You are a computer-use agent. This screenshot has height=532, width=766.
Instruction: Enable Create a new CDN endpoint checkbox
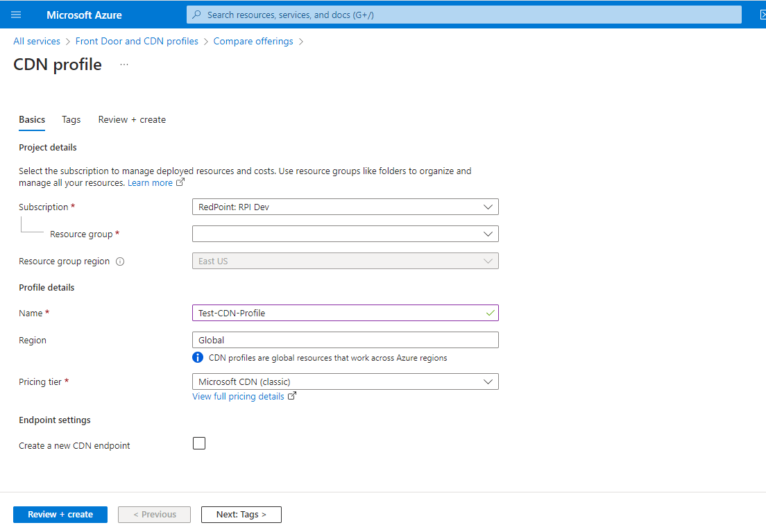(199, 444)
